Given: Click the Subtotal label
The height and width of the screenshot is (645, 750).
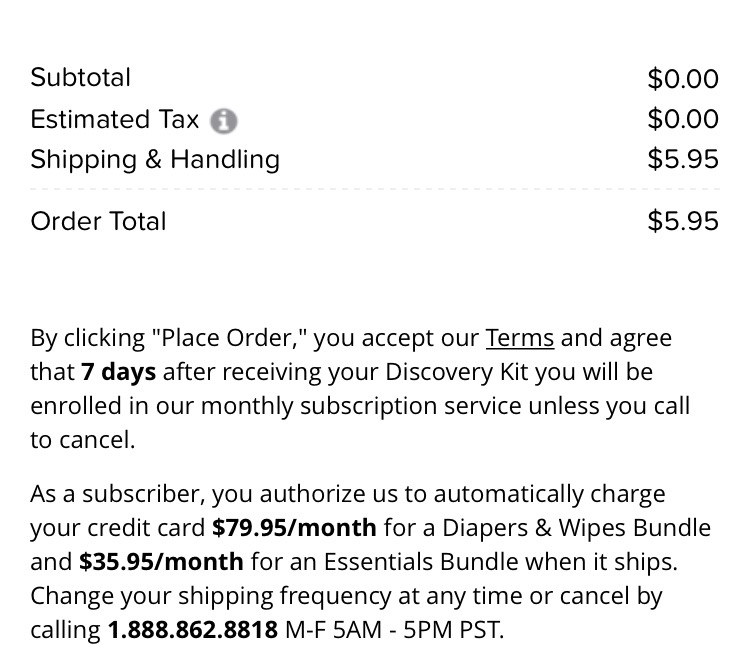Looking at the screenshot, I should (80, 78).
